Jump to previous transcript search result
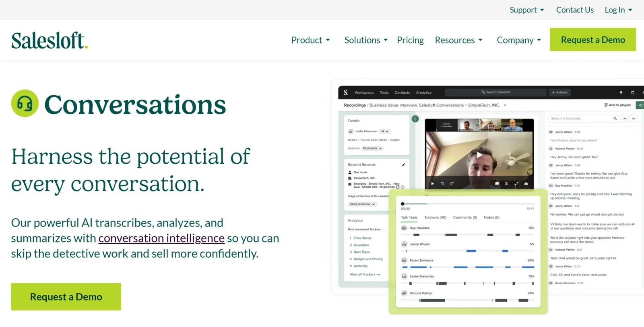The width and height of the screenshot is (644, 327). (x=625, y=119)
